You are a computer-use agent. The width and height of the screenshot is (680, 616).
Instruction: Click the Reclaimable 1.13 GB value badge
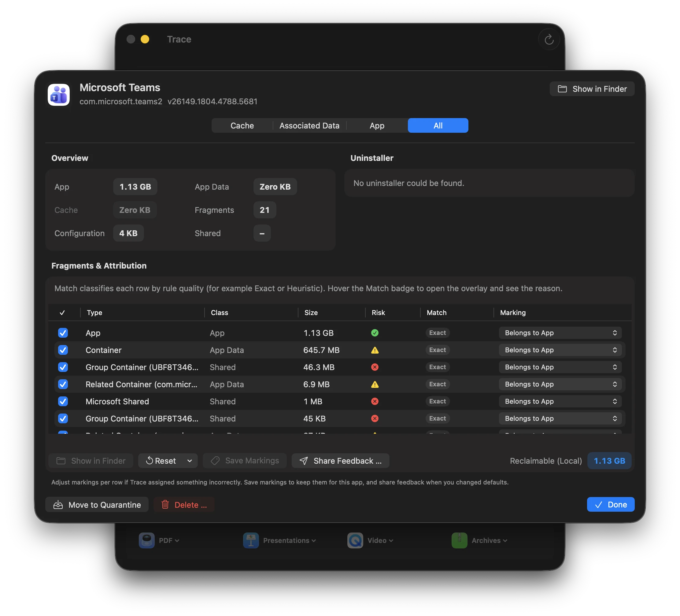click(609, 461)
